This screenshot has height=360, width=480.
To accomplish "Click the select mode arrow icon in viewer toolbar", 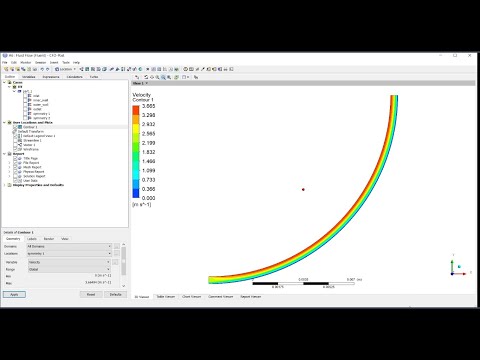I will point(137,77).
